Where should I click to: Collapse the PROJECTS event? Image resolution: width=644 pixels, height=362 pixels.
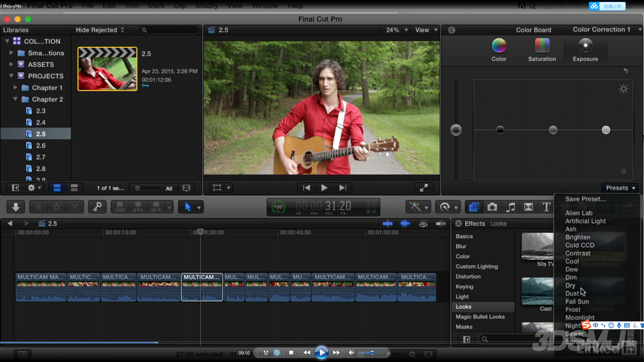pos(11,76)
